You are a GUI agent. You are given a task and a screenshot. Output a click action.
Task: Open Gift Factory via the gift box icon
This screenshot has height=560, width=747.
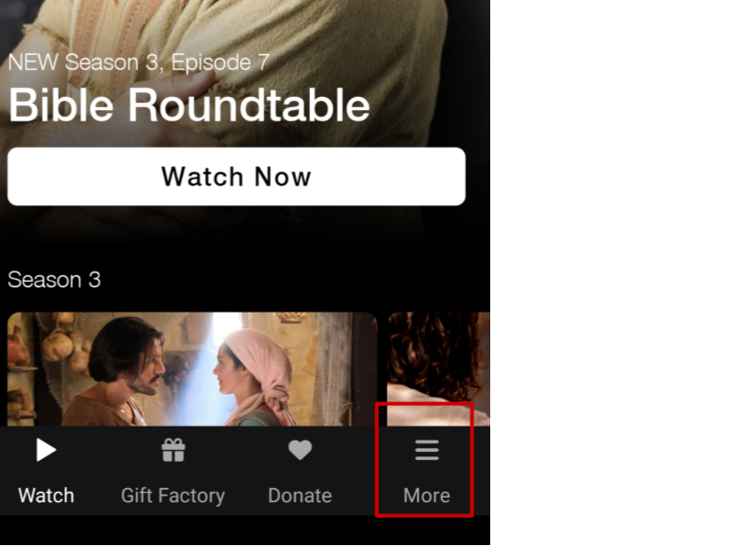tap(173, 450)
